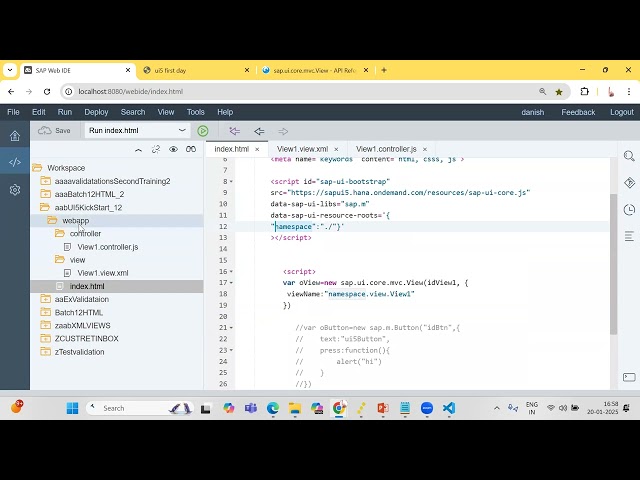Collapse the aabUI5KickStart_12 folder
The image size is (640, 480).
(x=45, y=207)
